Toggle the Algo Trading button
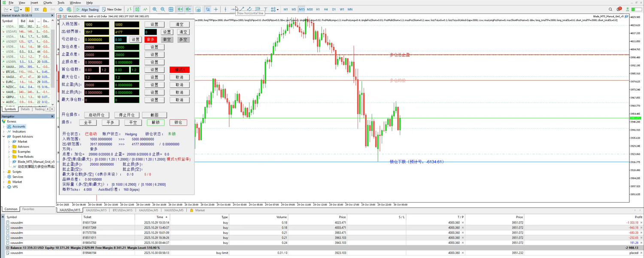This screenshot has height=258, width=644. tap(87, 9)
